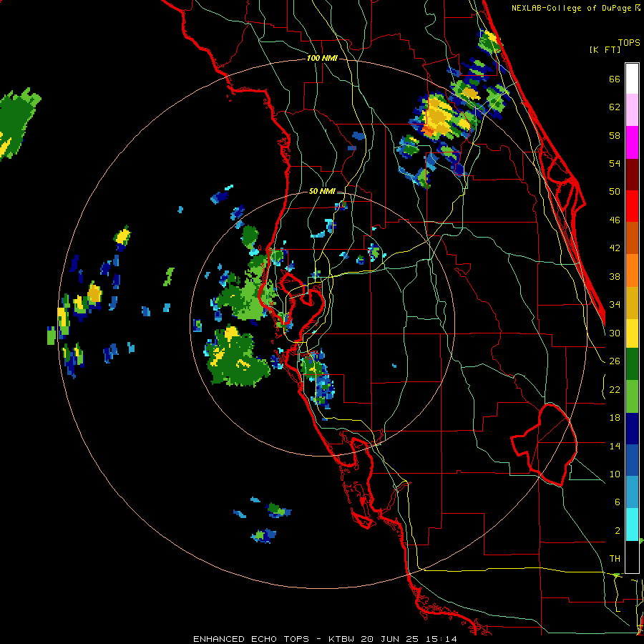
Task: Select the light blue legend swatch near 6
Action: (632, 492)
